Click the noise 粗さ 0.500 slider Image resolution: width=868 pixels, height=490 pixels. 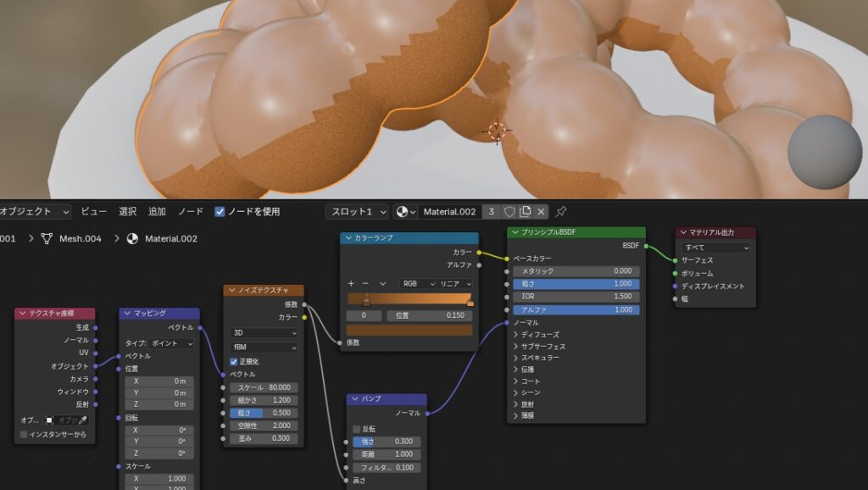[264, 413]
